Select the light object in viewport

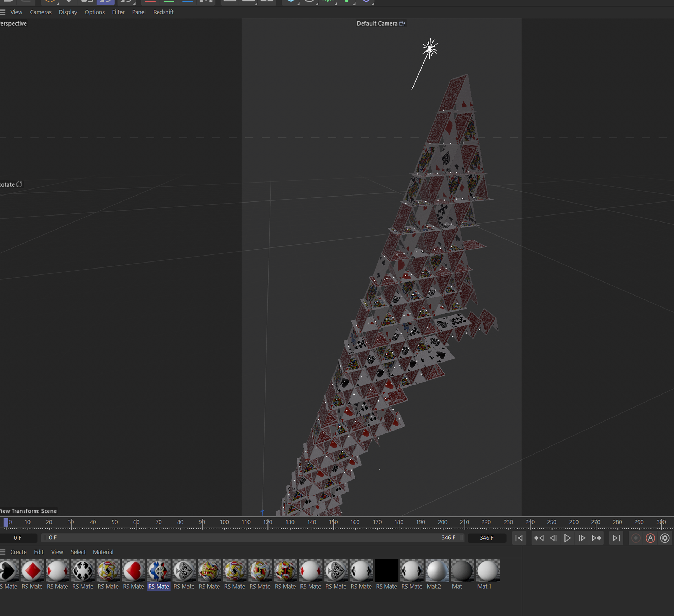(x=430, y=48)
